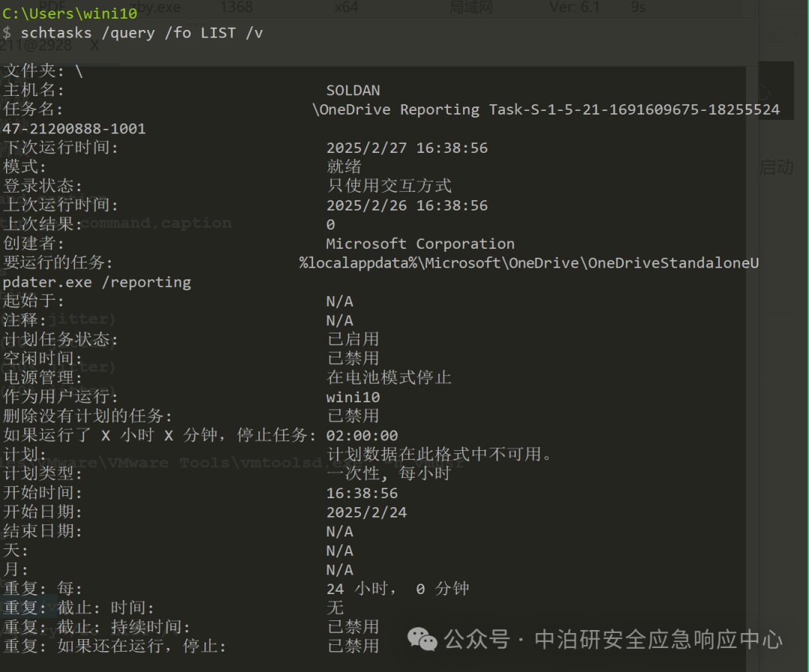Click the logon state "只使用交互方式"
This screenshot has width=809, height=672.
click(x=389, y=186)
